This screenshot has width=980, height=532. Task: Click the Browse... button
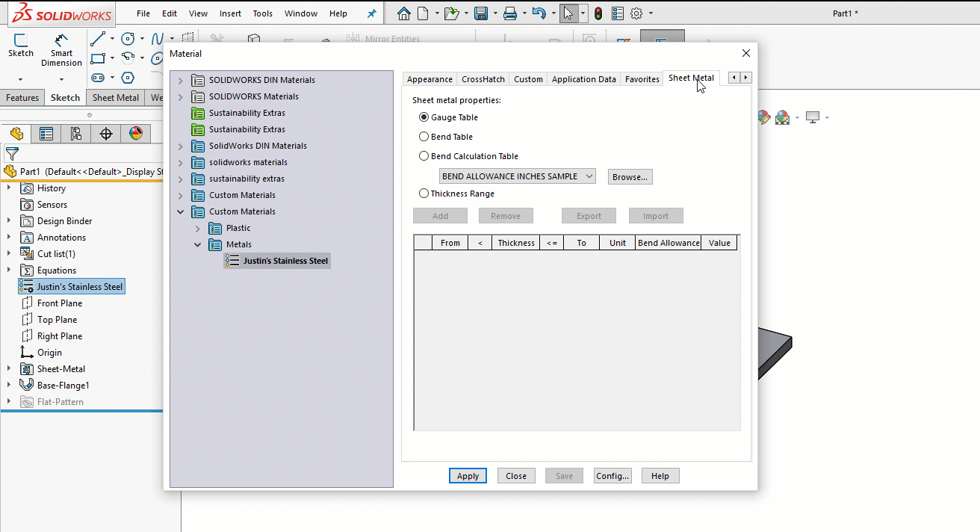(630, 177)
